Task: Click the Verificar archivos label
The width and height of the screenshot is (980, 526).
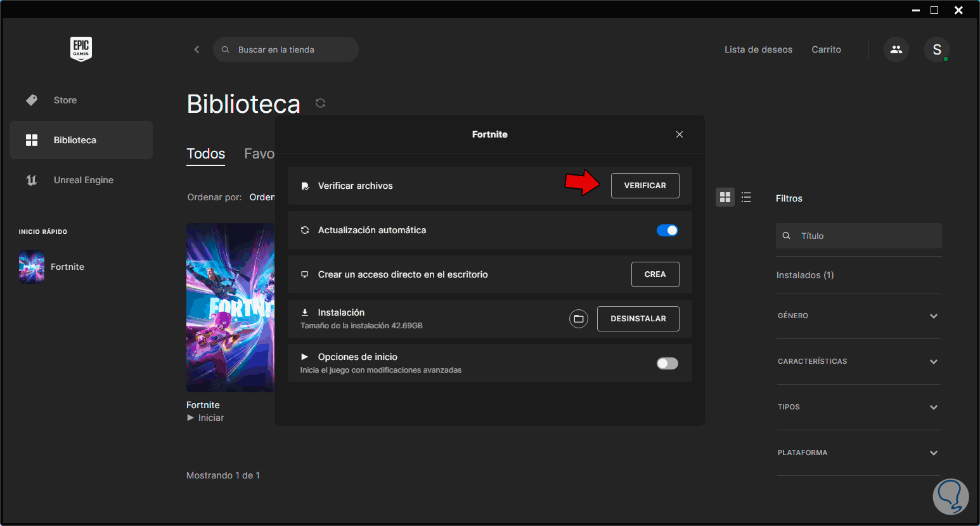Action: [x=356, y=186]
